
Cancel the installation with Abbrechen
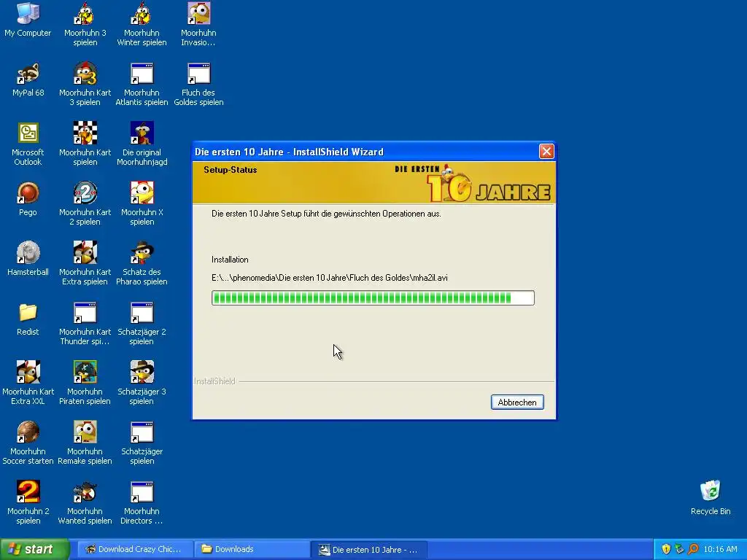click(x=517, y=402)
